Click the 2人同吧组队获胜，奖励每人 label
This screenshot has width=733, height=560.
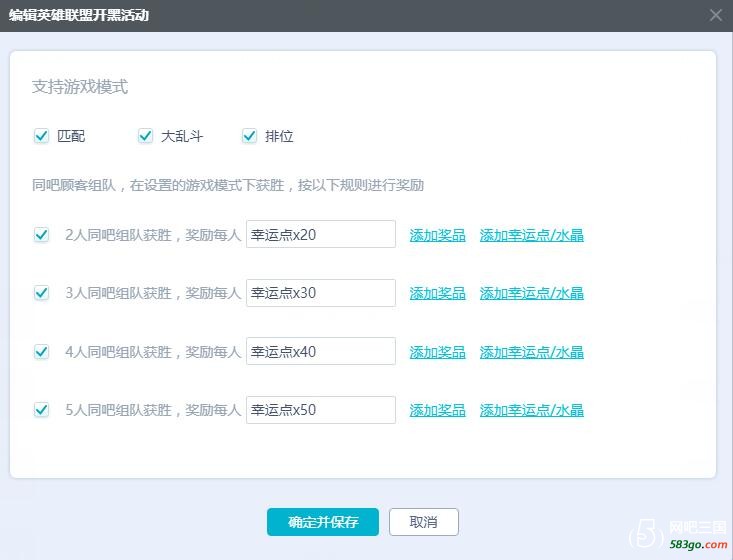pyautogui.click(x=153, y=235)
